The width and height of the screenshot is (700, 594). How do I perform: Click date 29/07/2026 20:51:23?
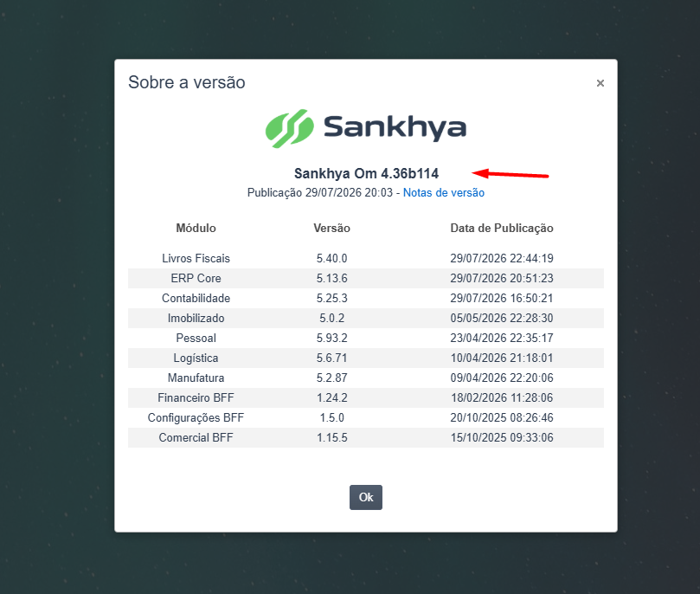tap(502, 278)
